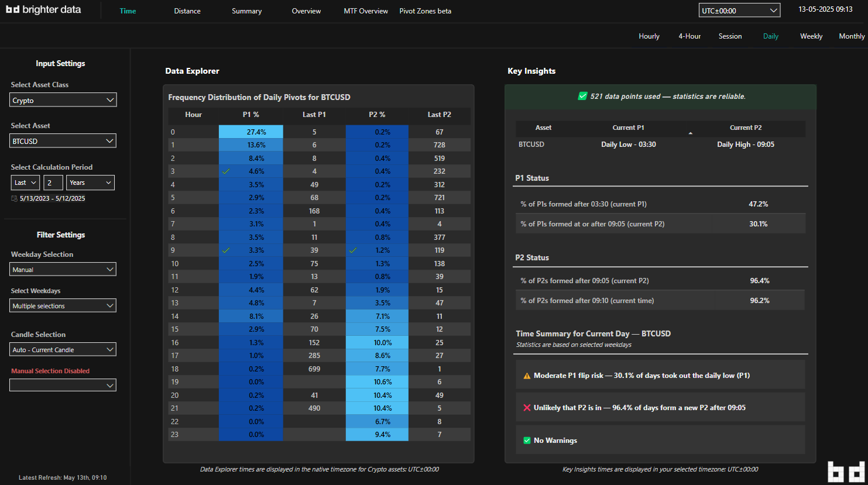Click the checkmark in hour 9 P1 cell
This screenshot has width=868, height=485.
pyautogui.click(x=226, y=250)
